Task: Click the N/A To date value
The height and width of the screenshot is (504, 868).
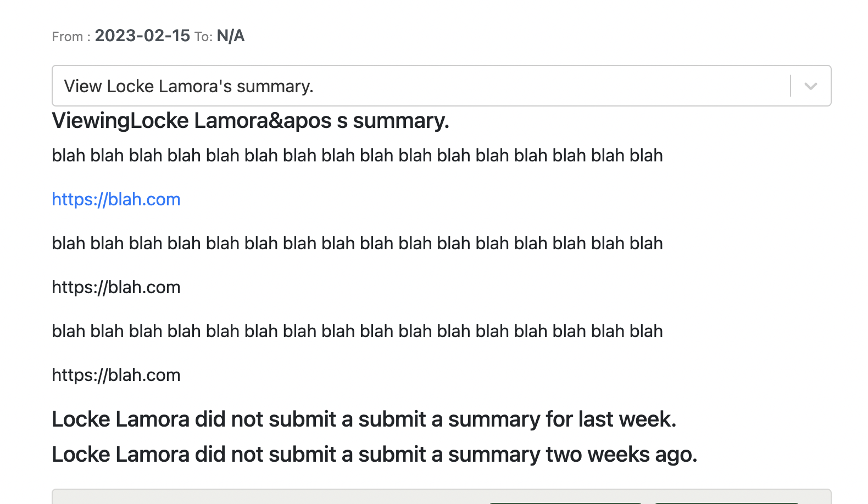Action: tap(231, 36)
